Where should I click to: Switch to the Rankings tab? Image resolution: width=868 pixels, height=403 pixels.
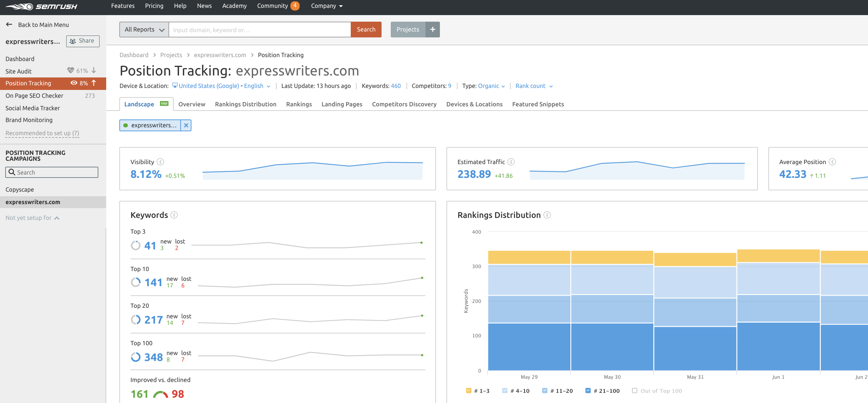(299, 104)
